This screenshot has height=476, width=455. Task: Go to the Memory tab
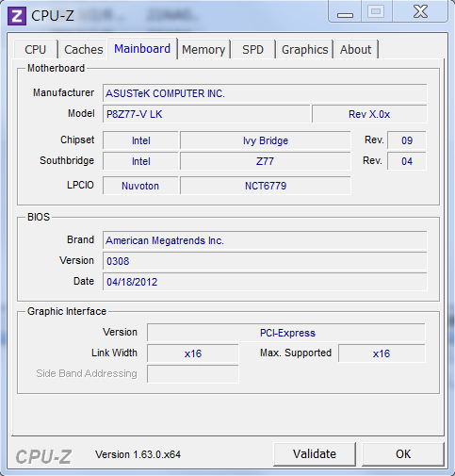(x=203, y=49)
